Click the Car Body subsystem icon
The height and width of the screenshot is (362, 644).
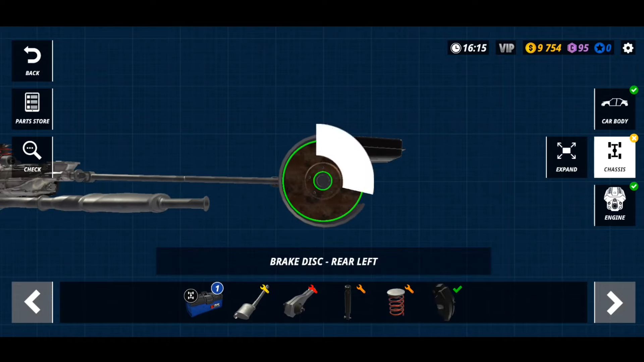[x=615, y=108]
